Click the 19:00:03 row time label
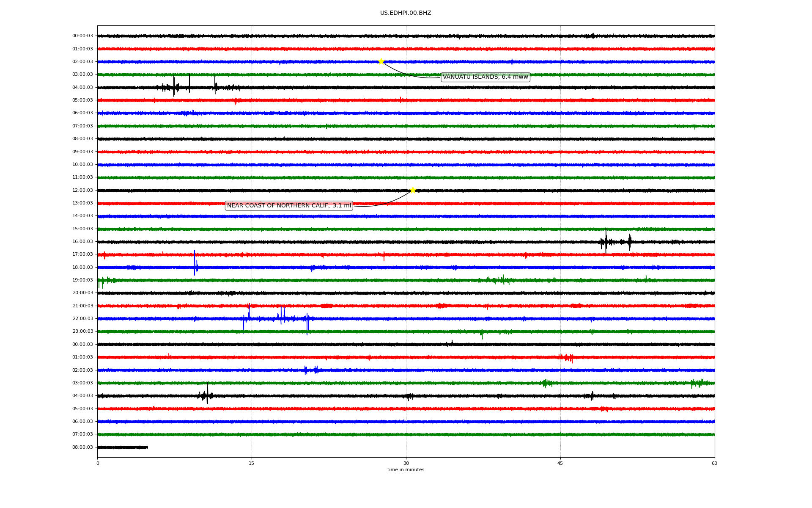This screenshot has width=812, height=508. (82, 280)
